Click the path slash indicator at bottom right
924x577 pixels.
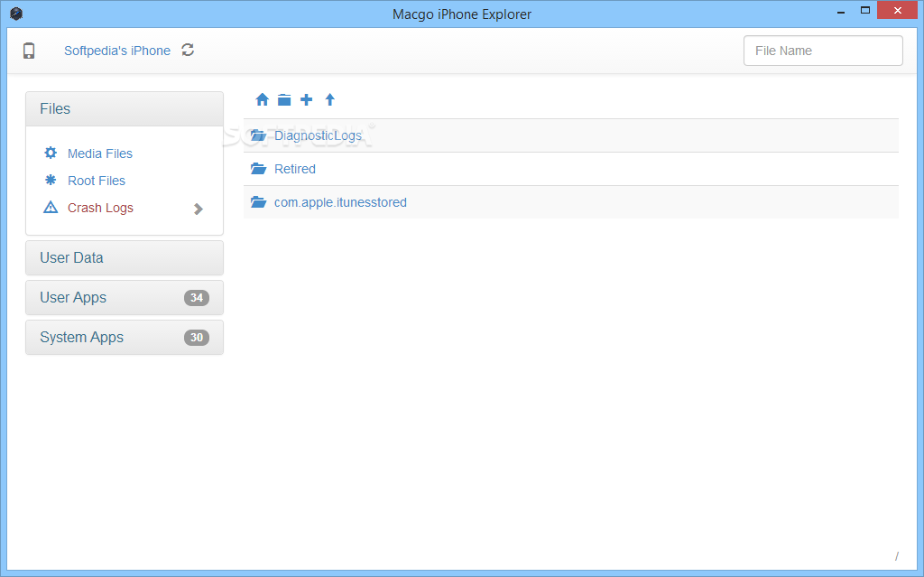tap(897, 555)
